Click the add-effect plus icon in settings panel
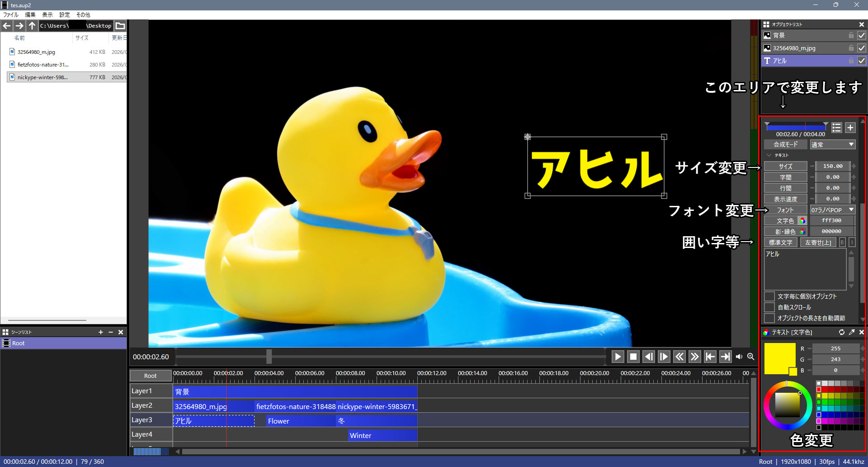This screenshot has height=467, width=868. (x=850, y=128)
